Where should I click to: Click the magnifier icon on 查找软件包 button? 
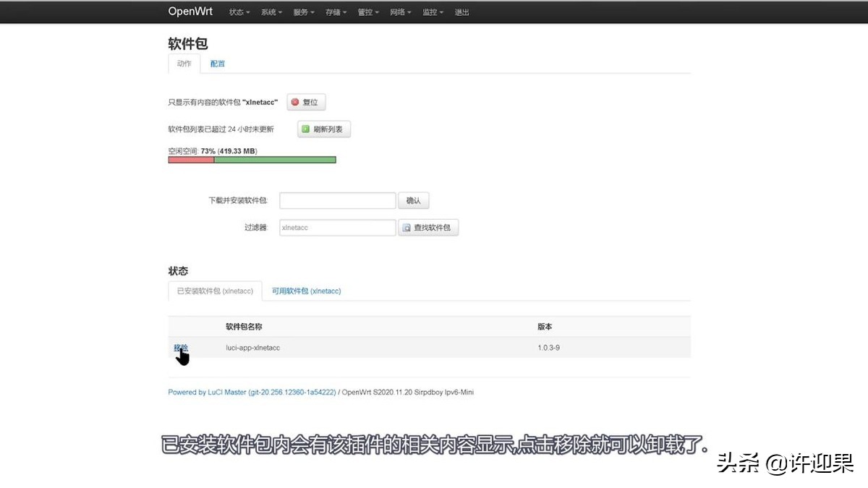click(406, 227)
